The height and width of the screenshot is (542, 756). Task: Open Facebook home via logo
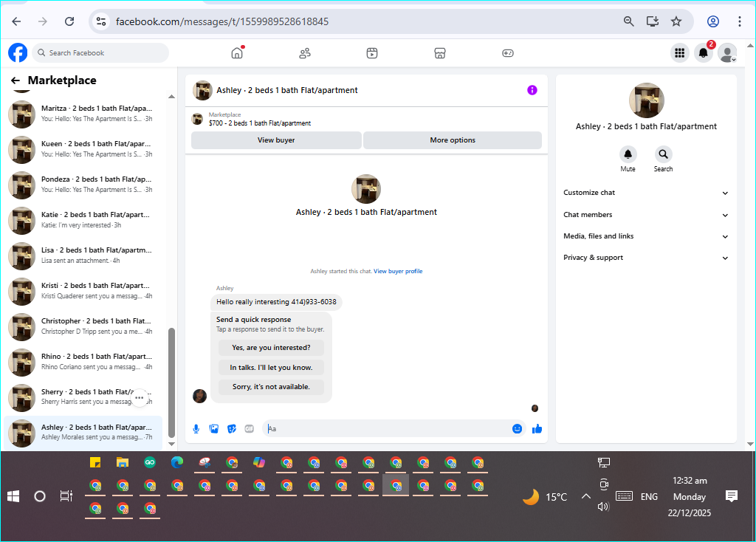click(18, 52)
